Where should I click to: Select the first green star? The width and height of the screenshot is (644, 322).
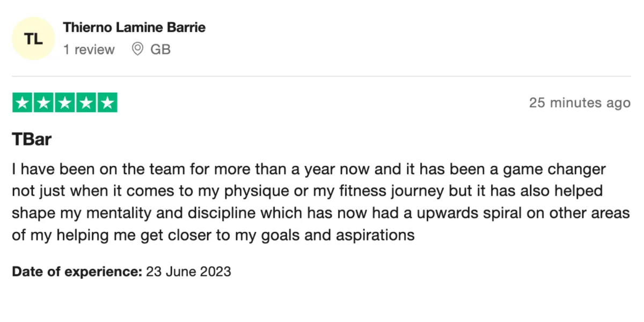click(22, 103)
